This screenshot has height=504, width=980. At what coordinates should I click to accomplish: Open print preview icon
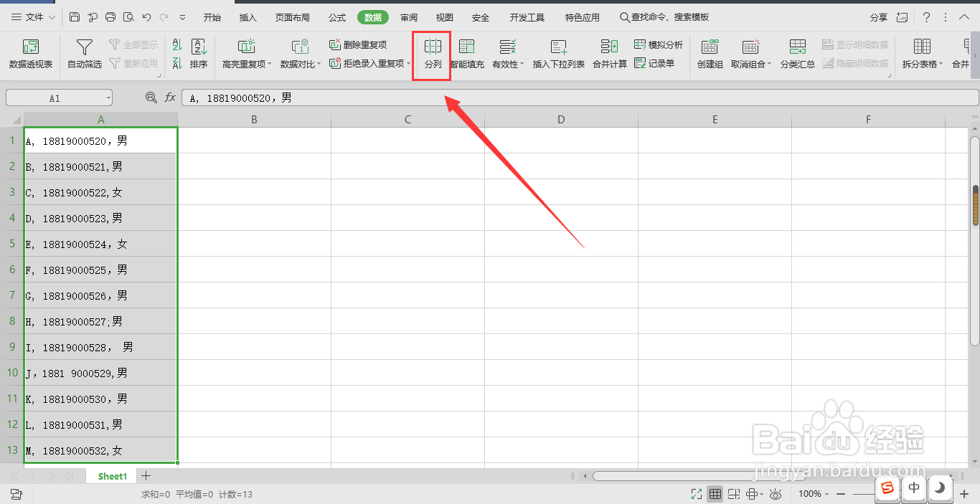(x=128, y=16)
